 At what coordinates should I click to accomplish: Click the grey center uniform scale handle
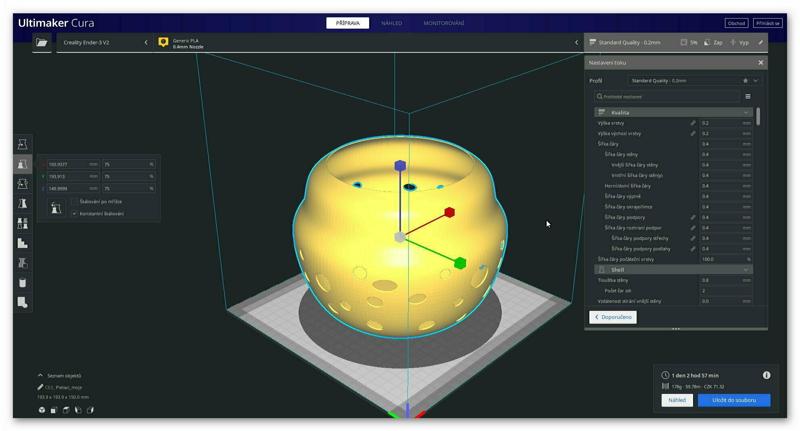(x=400, y=237)
